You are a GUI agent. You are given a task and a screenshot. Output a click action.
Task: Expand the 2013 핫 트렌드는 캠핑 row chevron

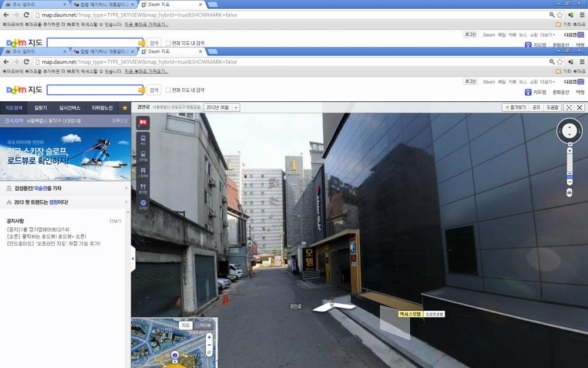click(126, 202)
